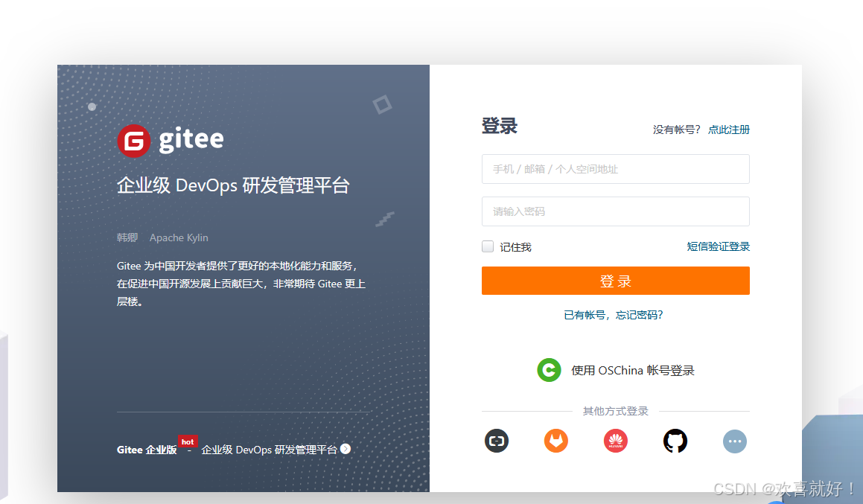Click the GitHub login icon
This screenshot has width=863, height=504.
(675, 441)
